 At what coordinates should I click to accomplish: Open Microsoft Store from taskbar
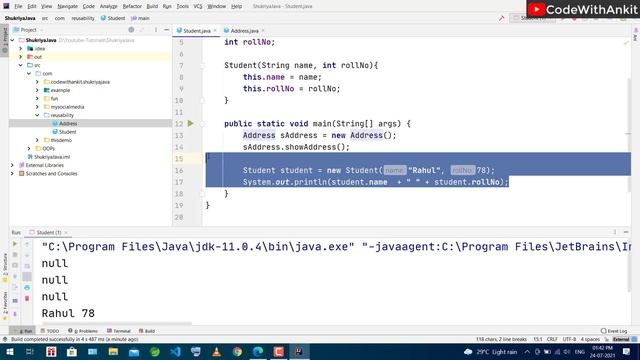click(x=72, y=351)
